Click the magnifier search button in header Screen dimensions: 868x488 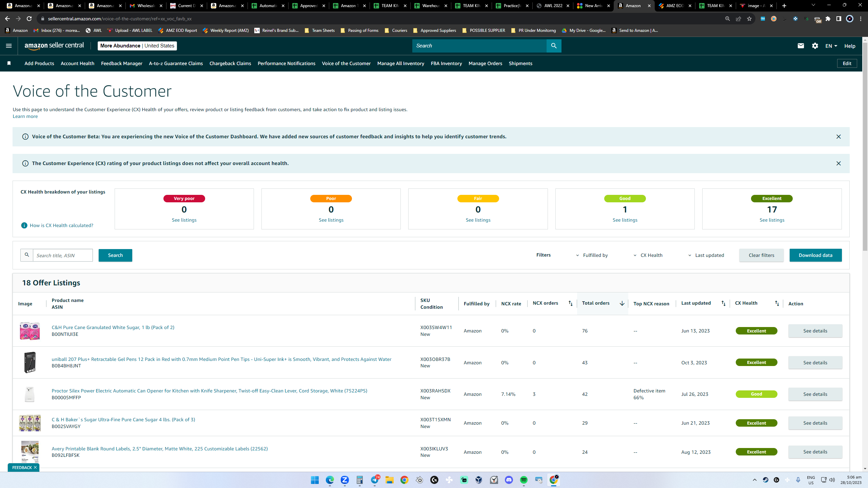(x=554, y=46)
